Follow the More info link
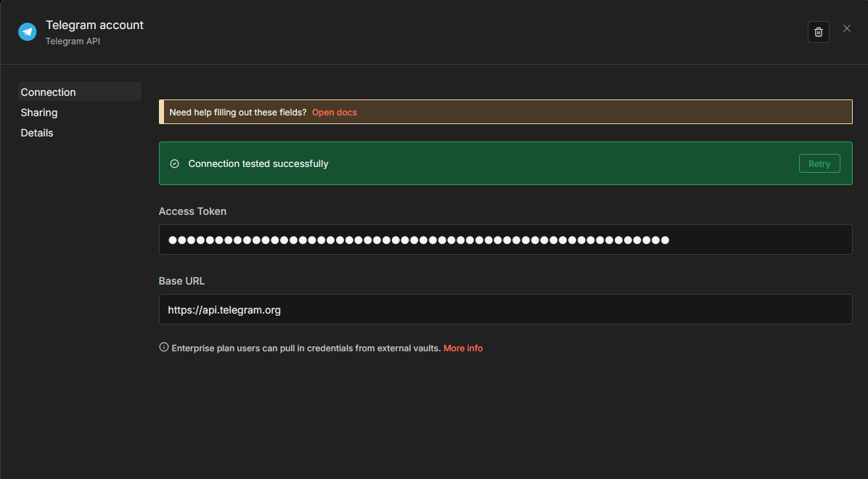The height and width of the screenshot is (479, 868). pyautogui.click(x=462, y=348)
